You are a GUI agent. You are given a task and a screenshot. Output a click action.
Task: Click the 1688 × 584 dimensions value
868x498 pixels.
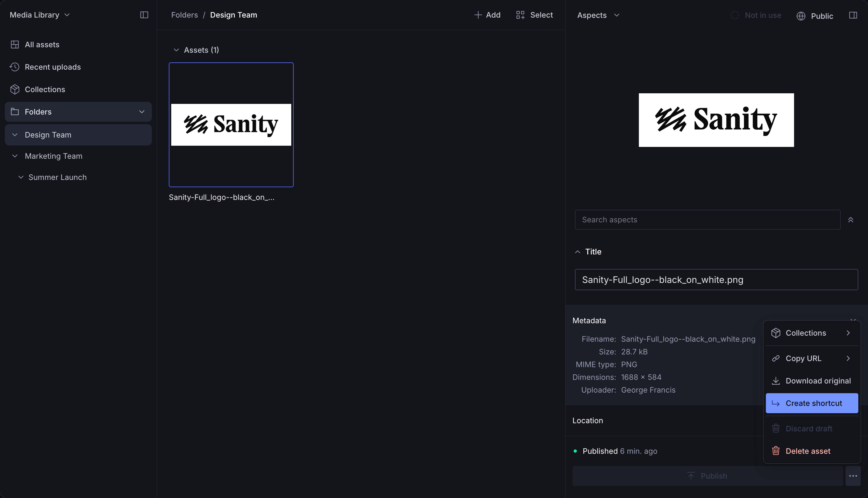[641, 377]
